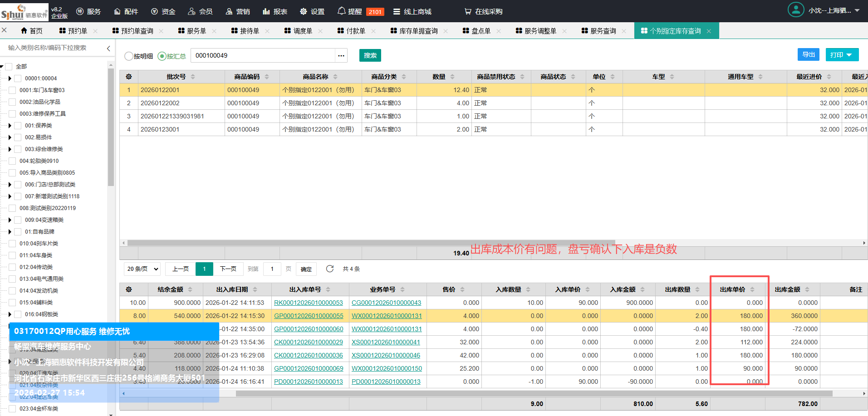This screenshot has height=416, width=868.
Task: Open the online purchasing cart icon
Action: [x=468, y=11]
